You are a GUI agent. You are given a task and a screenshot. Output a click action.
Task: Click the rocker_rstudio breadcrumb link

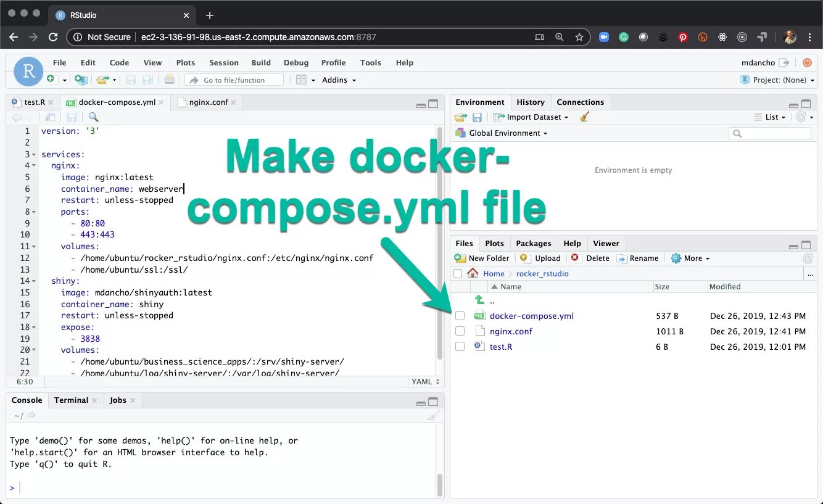[x=542, y=273]
